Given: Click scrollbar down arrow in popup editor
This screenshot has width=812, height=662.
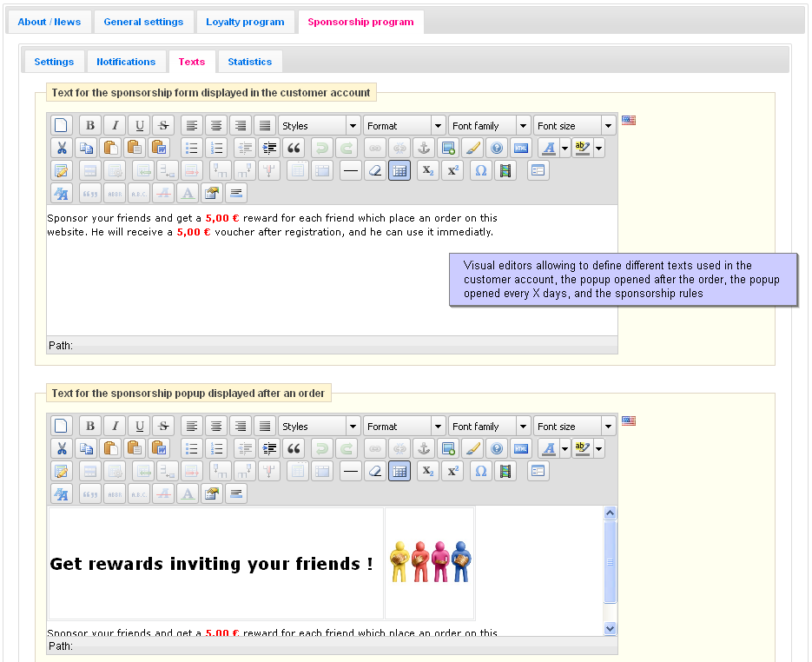Looking at the screenshot, I should (610, 628).
